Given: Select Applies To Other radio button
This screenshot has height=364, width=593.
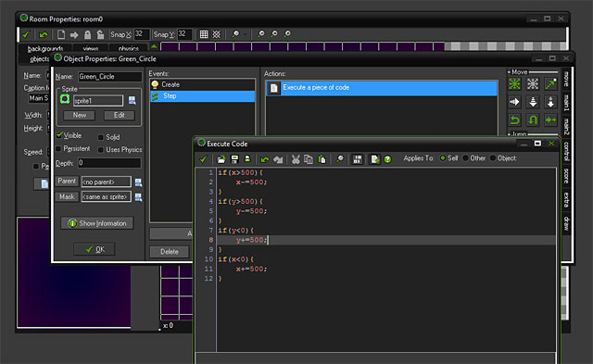Looking at the screenshot, I should [465, 158].
